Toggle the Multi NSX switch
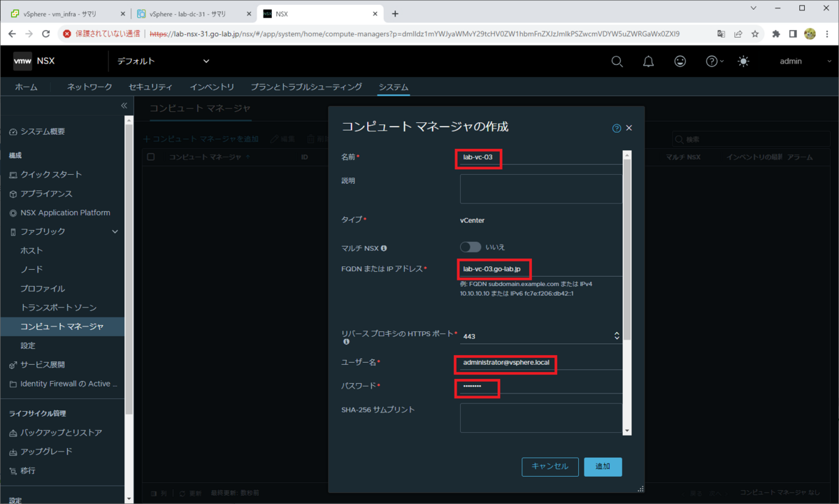 (x=471, y=247)
